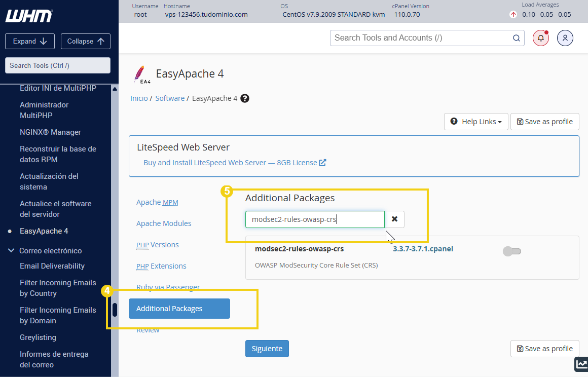This screenshot has width=588, height=377.
Task: Click the load averages arrow icon
Action: pos(513,15)
